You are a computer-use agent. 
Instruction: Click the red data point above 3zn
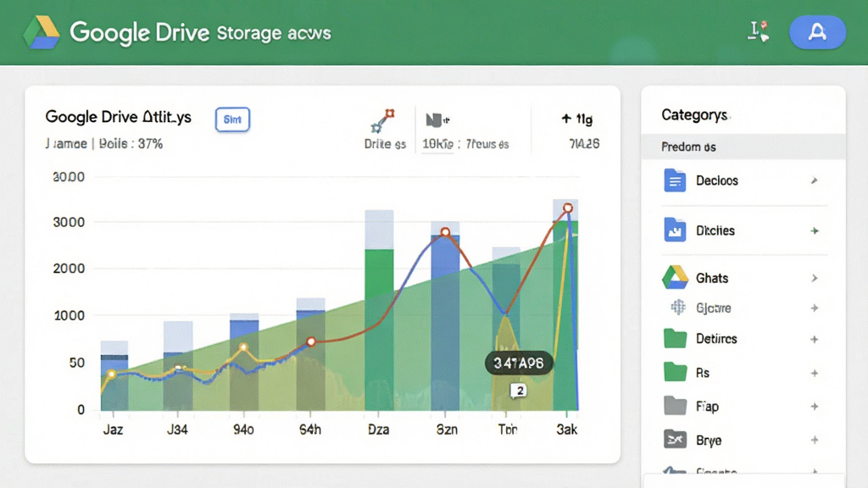coord(445,232)
